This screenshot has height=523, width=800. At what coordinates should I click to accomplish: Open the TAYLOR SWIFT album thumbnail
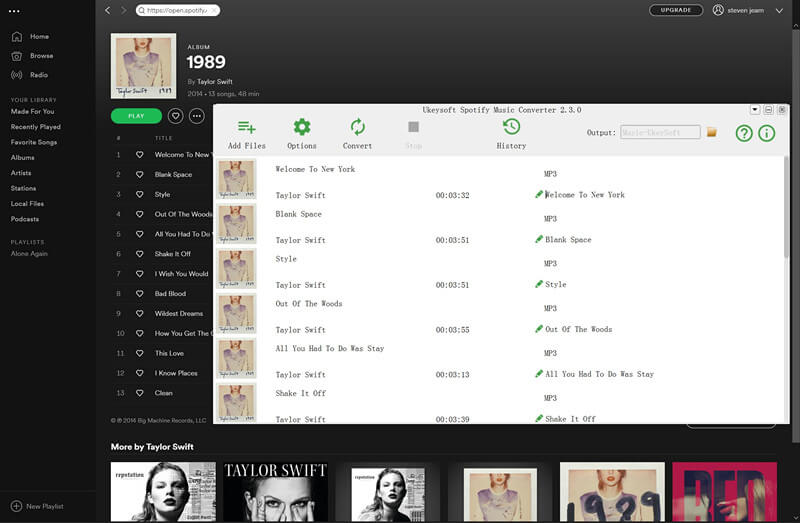(276, 492)
